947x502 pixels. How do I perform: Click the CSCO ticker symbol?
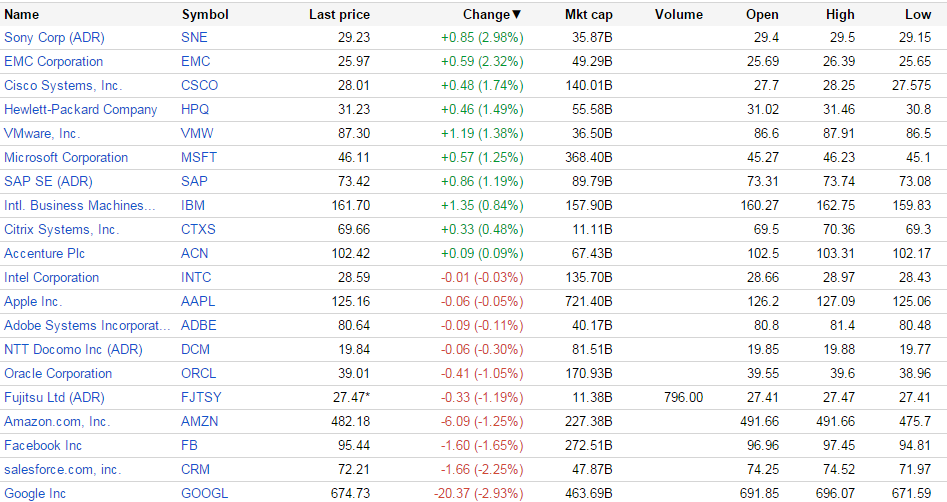tap(199, 85)
